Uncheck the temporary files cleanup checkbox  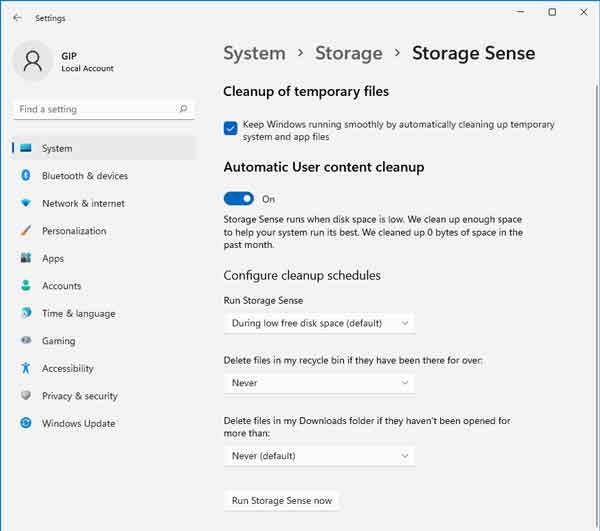click(x=230, y=129)
